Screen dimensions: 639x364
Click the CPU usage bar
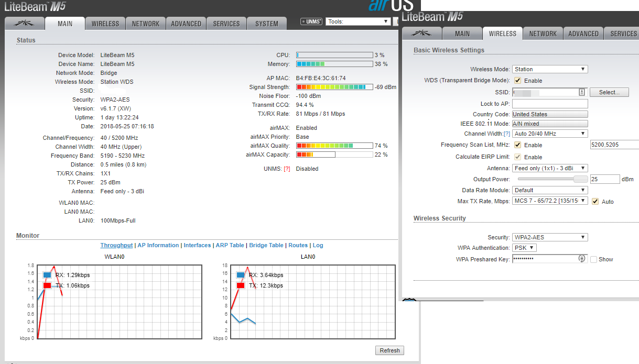[x=334, y=55]
